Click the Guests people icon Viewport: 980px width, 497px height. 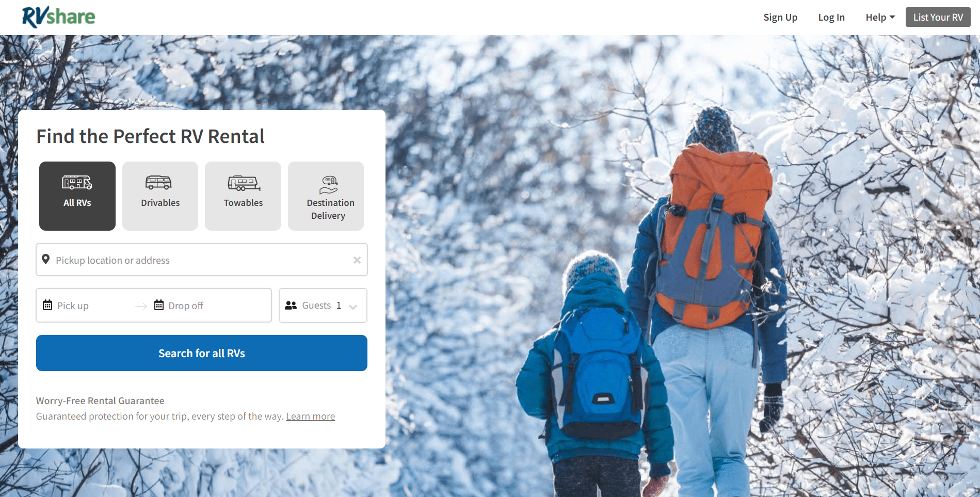pos(291,306)
